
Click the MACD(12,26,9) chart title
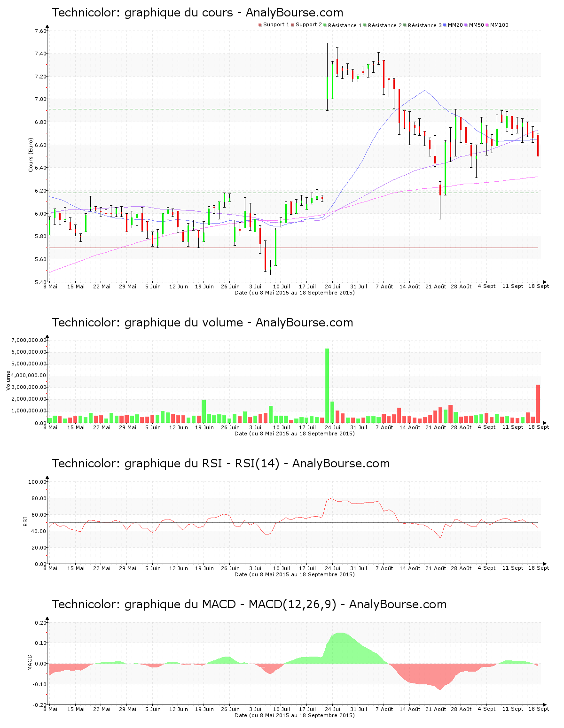pyautogui.click(x=249, y=604)
